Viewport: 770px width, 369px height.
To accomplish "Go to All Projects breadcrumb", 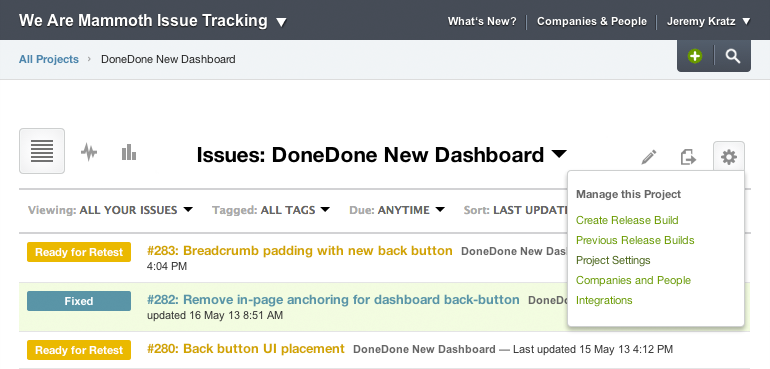I will pyautogui.click(x=49, y=59).
